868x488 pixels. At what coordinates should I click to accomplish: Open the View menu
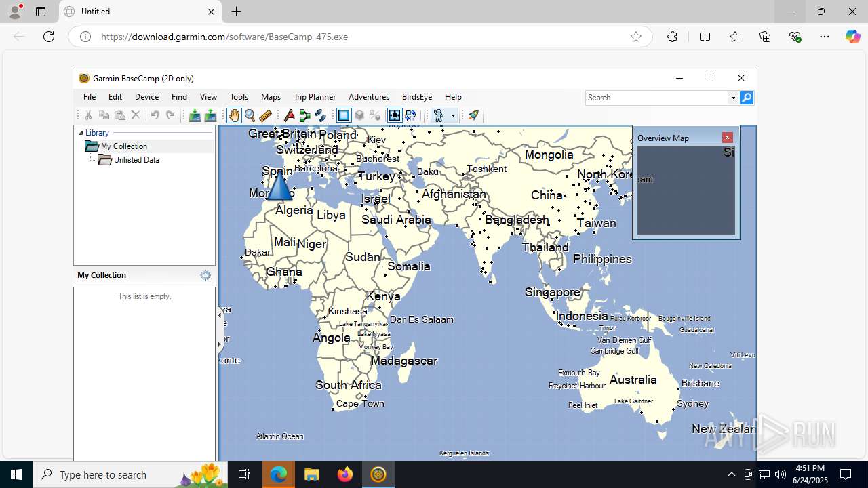[208, 97]
